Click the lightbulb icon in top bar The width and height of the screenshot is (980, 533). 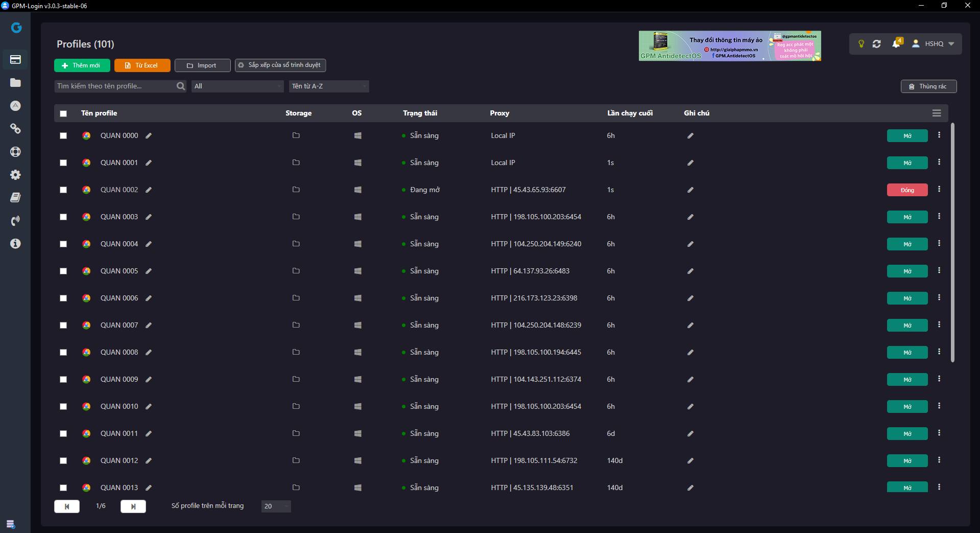[x=861, y=44]
